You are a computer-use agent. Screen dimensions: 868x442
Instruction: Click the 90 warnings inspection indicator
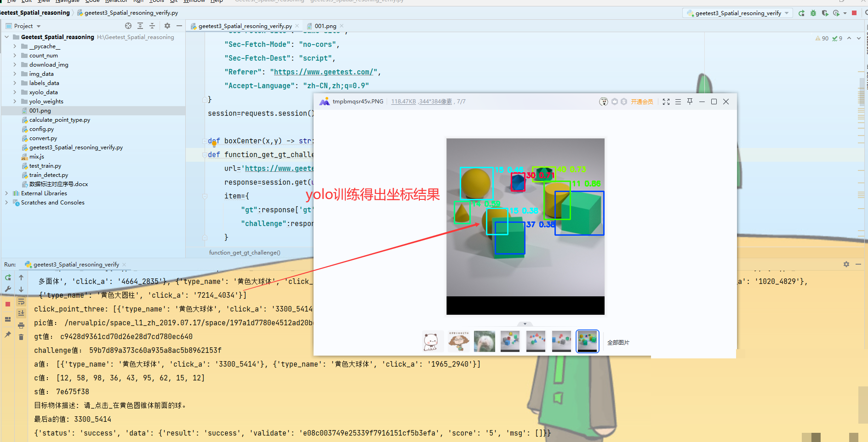(x=822, y=39)
